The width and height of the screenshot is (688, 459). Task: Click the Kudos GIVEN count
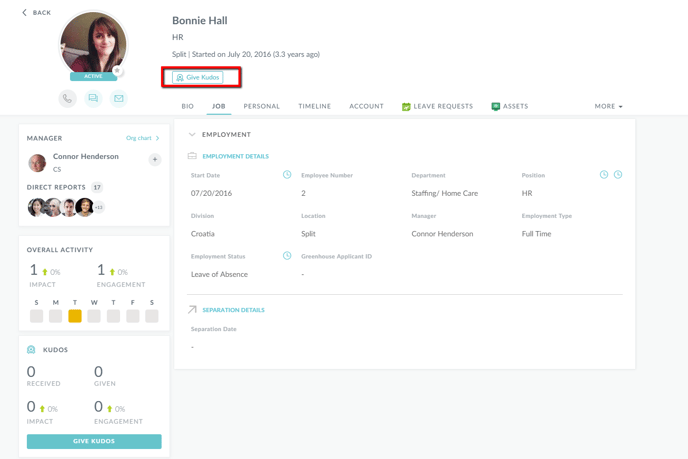point(98,372)
